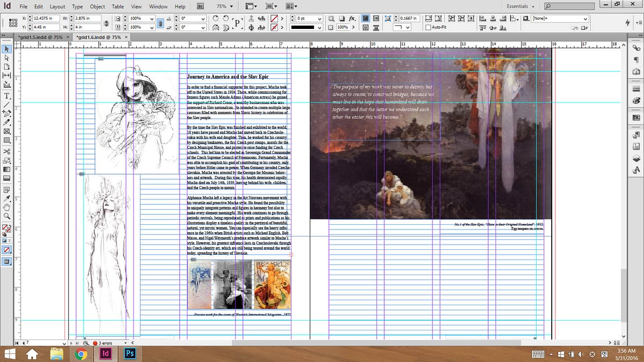Click the fill color none swatch

click(274, 18)
